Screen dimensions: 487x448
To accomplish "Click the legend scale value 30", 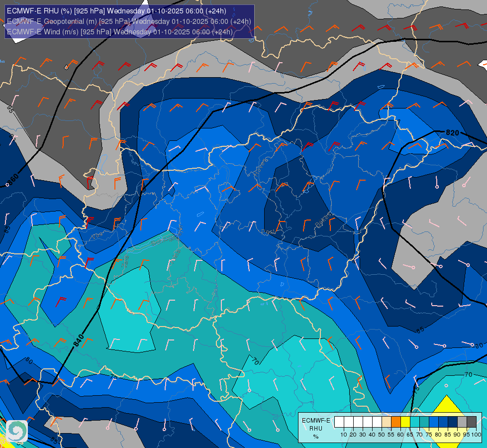I will click(363, 435).
